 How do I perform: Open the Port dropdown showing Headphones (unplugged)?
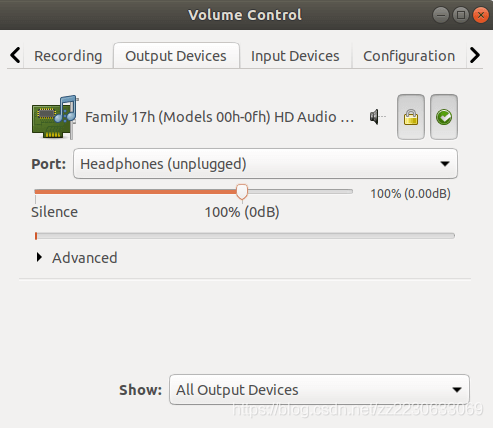tap(265, 164)
